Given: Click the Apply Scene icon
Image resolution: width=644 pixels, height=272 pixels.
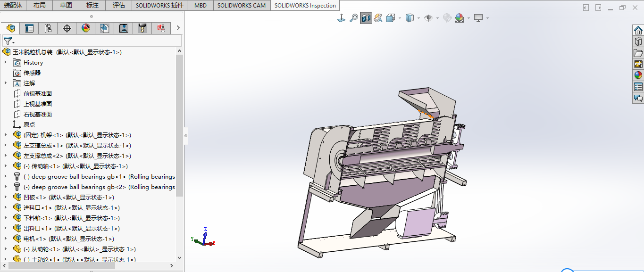Looking at the screenshot, I should 459,17.
